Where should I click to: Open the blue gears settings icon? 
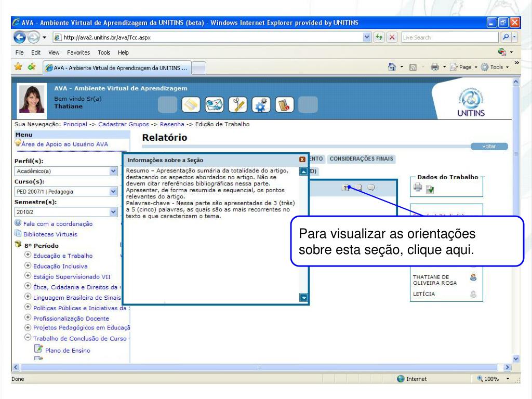(261, 104)
